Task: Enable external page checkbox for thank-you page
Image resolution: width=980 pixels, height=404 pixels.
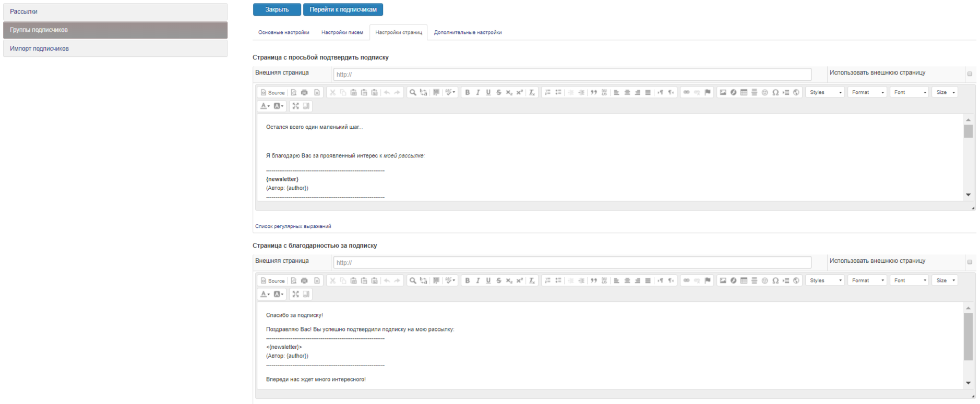Action: click(970, 262)
